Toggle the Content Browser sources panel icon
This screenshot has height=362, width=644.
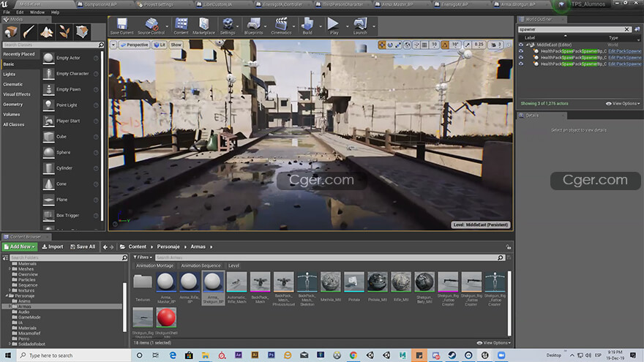pos(5,257)
